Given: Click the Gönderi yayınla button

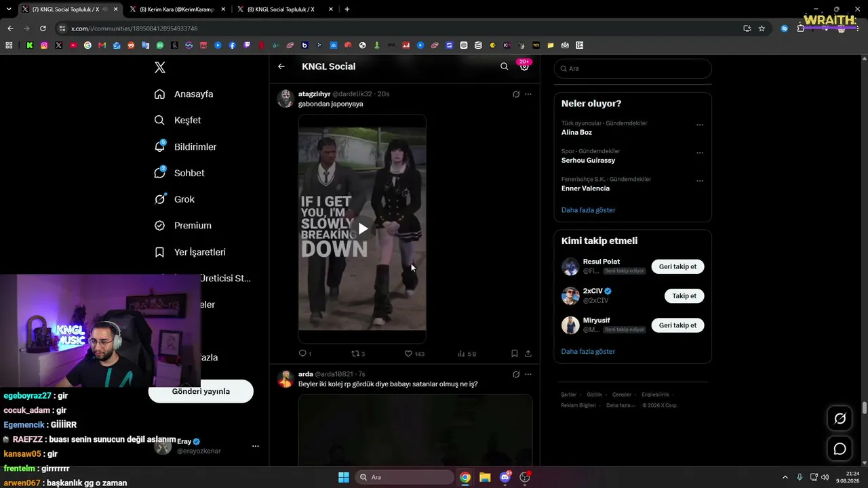Looking at the screenshot, I should coord(201,391).
